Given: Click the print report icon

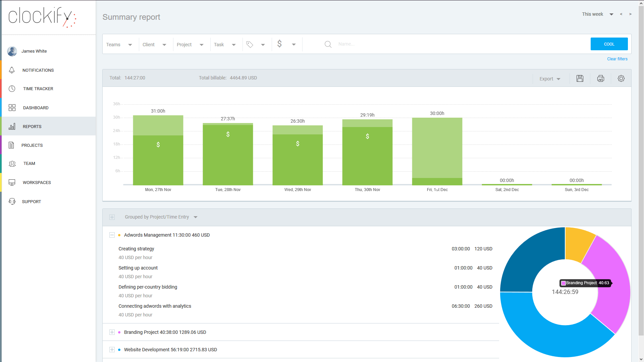Looking at the screenshot, I should pos(600,78).
